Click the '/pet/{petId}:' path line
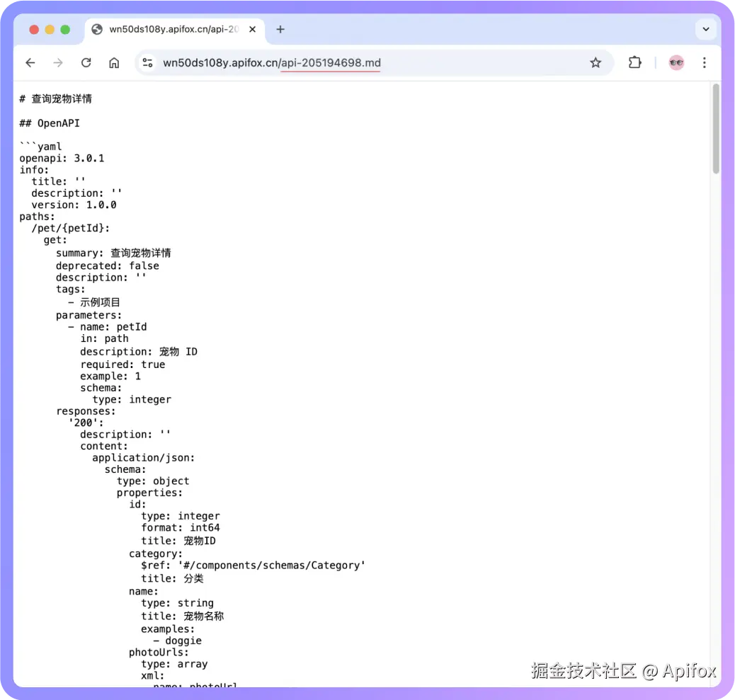Screen dimensions: 735x700 (x=71, y=228)
